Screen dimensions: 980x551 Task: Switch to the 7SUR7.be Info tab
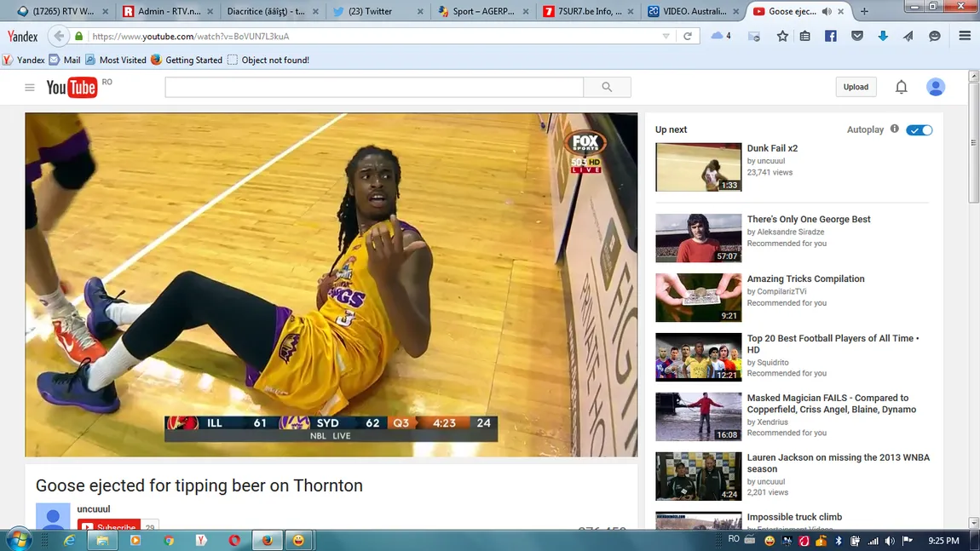tap(587, 11)
